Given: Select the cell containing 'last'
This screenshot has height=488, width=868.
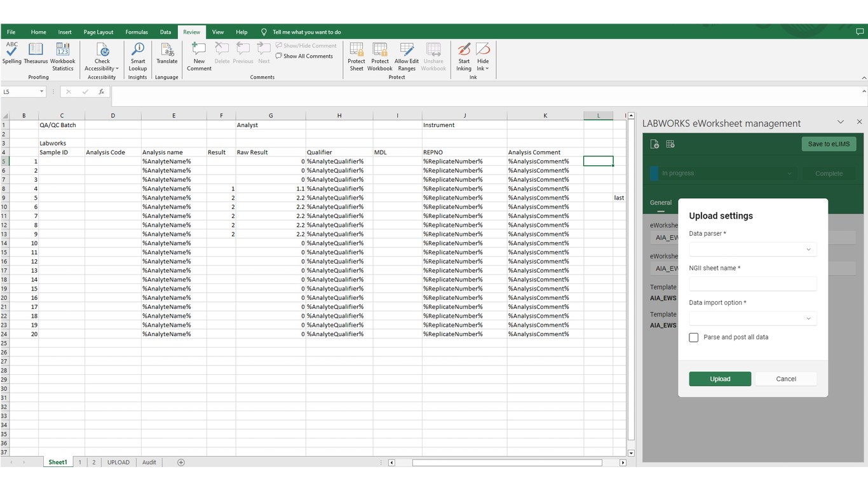Looking at the screenshot, I should tap(620, 198).
